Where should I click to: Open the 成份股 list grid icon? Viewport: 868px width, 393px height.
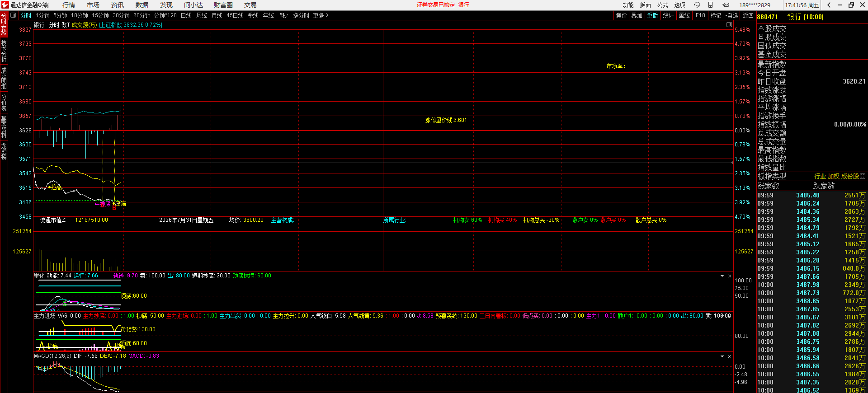[x=863, y=176]
